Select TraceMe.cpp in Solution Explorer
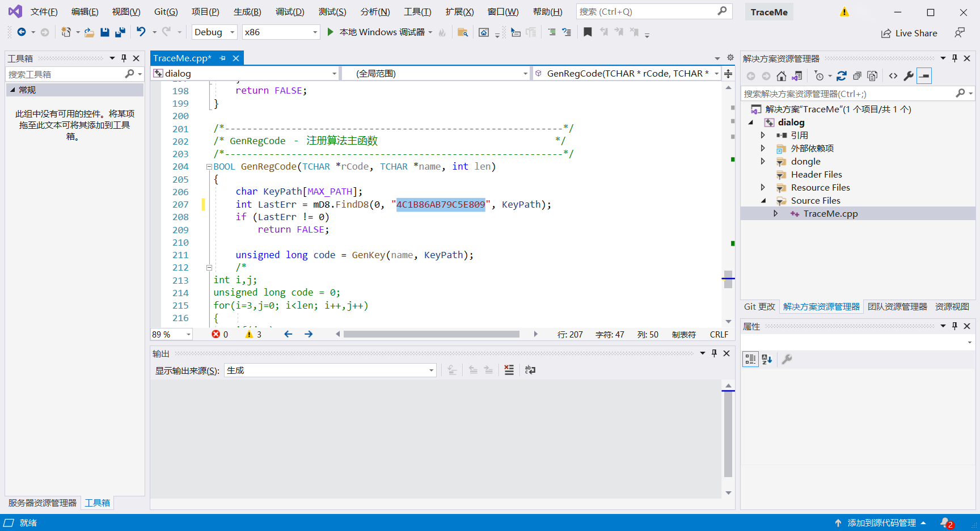 coord(830,214)
